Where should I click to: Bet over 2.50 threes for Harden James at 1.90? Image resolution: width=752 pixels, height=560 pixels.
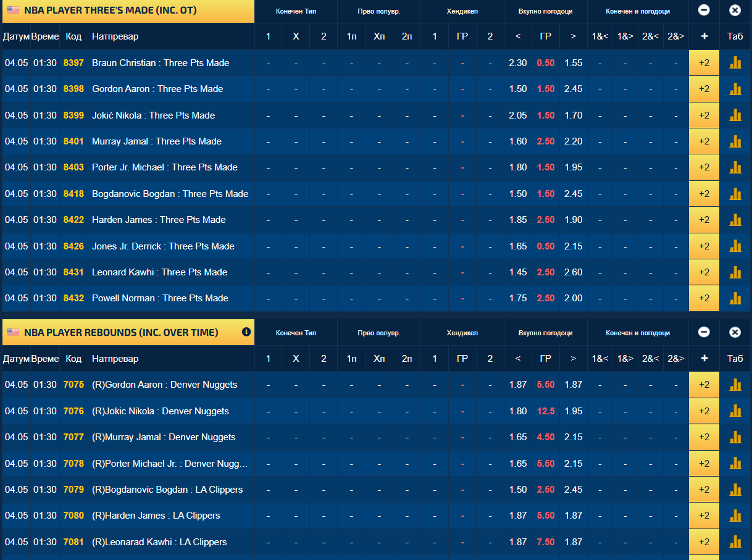574,220
